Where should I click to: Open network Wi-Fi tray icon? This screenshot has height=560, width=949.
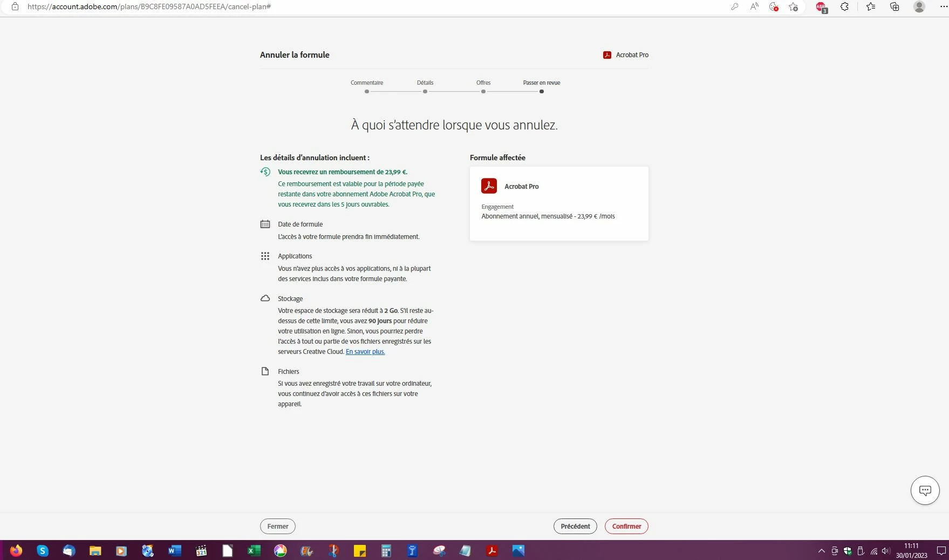click(874, 551)
